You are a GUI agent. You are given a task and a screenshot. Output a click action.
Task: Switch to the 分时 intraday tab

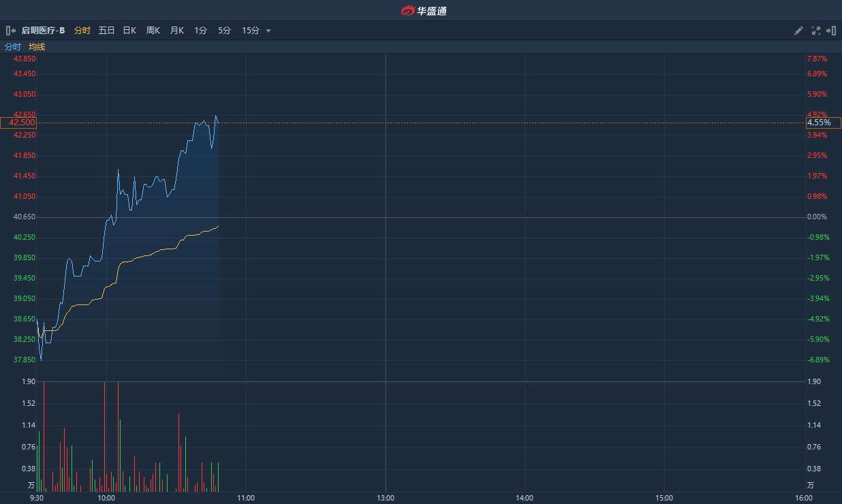(x=82, y=31)
